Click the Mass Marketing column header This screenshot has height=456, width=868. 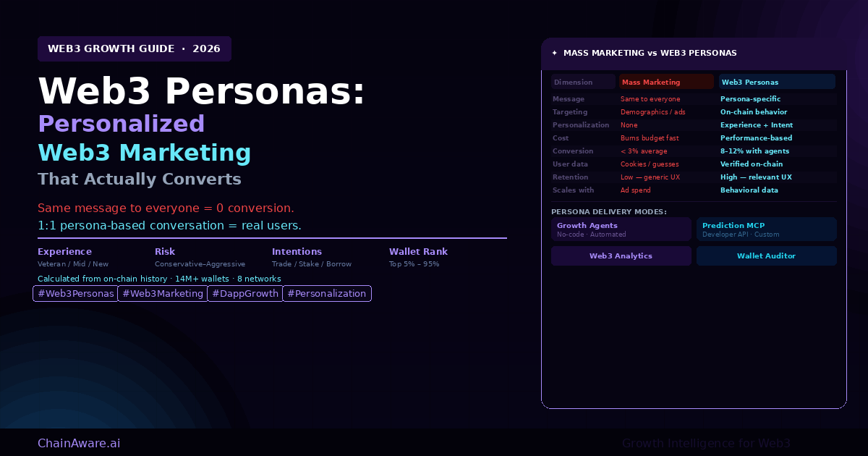[x=666, y=82]
